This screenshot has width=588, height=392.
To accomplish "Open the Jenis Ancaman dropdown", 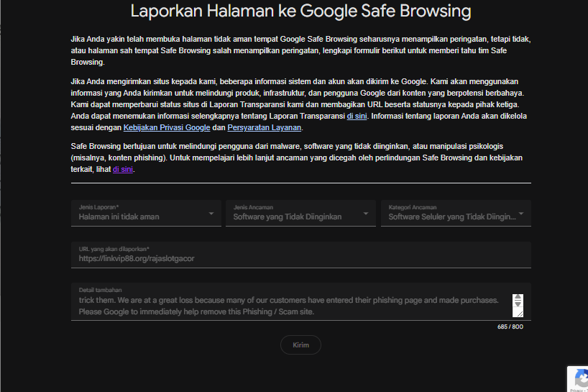I will [x=300, y=213].
